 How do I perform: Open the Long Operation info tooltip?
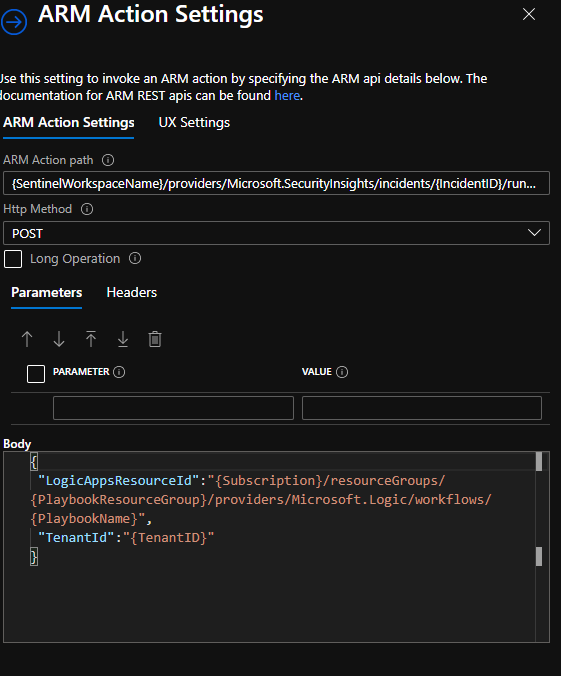pyautogui.click(x=135, y=258)
